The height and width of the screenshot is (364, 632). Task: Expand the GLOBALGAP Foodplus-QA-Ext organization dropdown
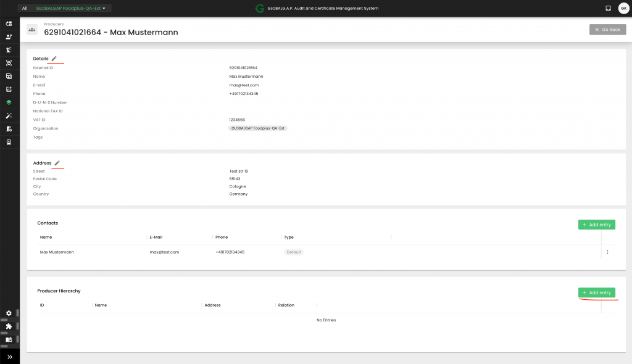[73, 9]
